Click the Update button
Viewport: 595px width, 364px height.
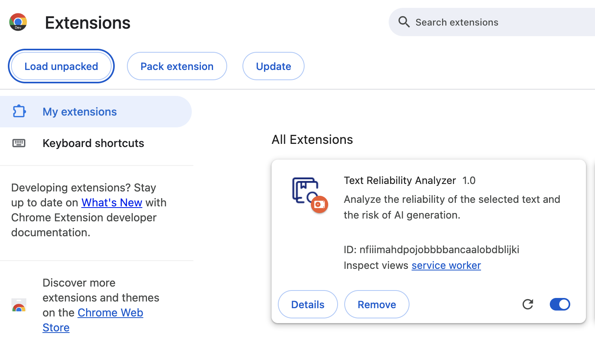click(x=274, y=66)
